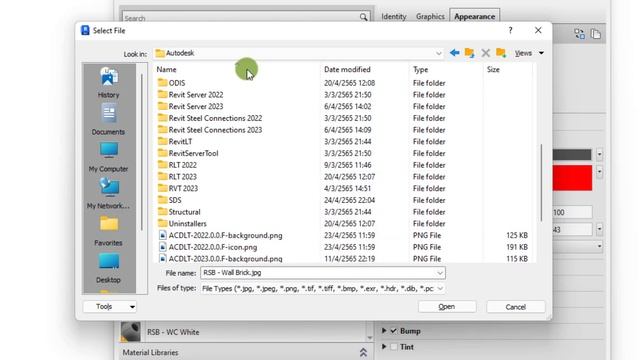The height and width of the screenshot is (360, 640).
Task: Select the Revit Server 2022 folder
Action: (191, 95)
